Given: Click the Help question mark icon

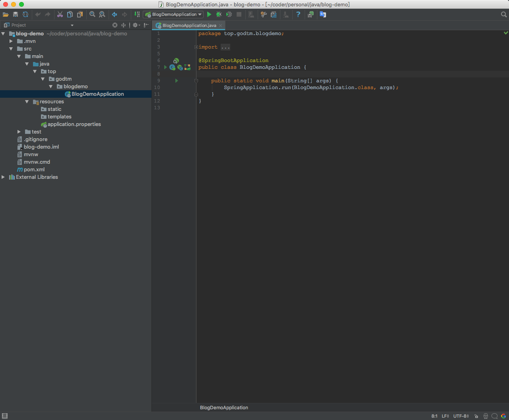Looking at the screenshot, I should [298, 14].
